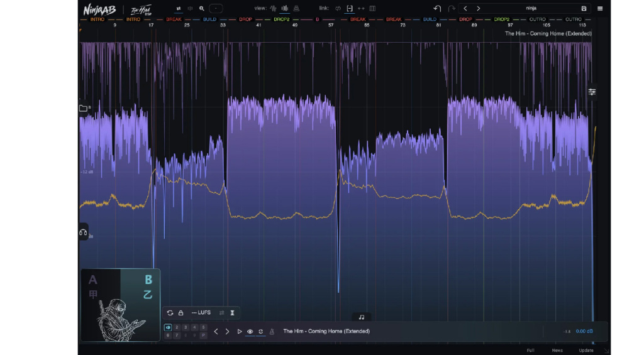The image size is (644, 355).
Task: Select reference slot 7
Action: 177,336
